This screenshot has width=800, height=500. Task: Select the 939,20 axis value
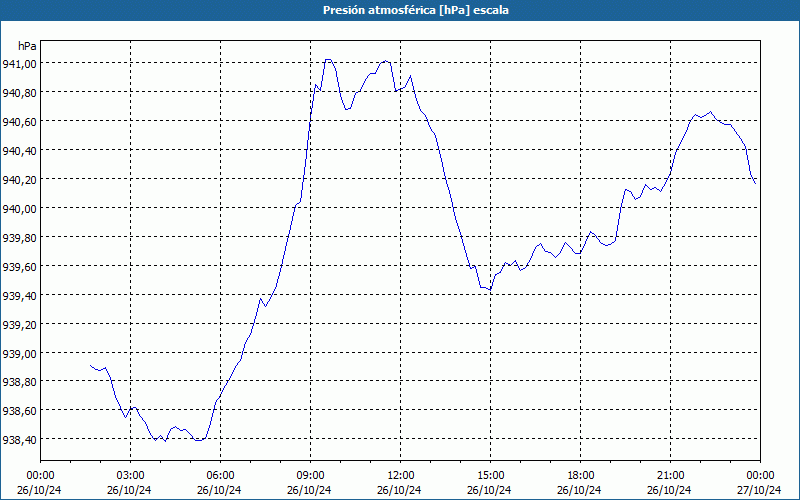(x=19, y=324)
